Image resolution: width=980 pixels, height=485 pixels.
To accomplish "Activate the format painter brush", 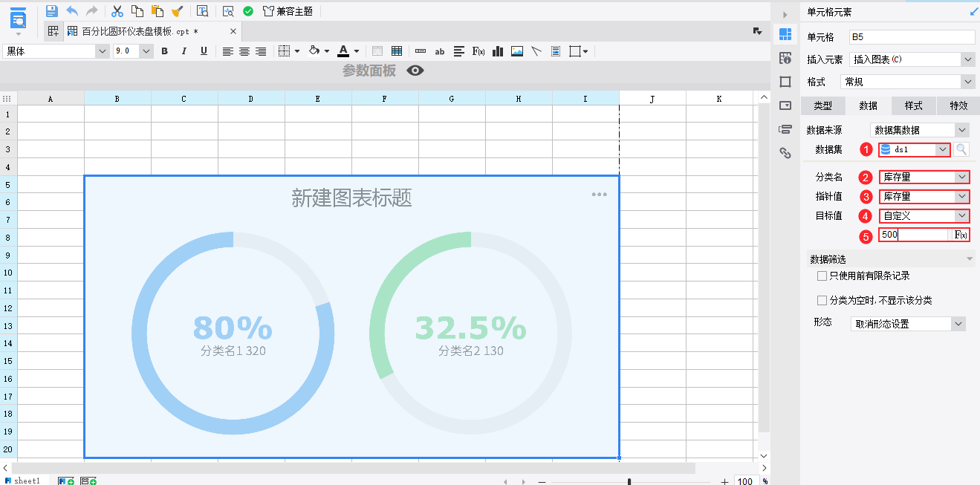I will tap(177, 11).
